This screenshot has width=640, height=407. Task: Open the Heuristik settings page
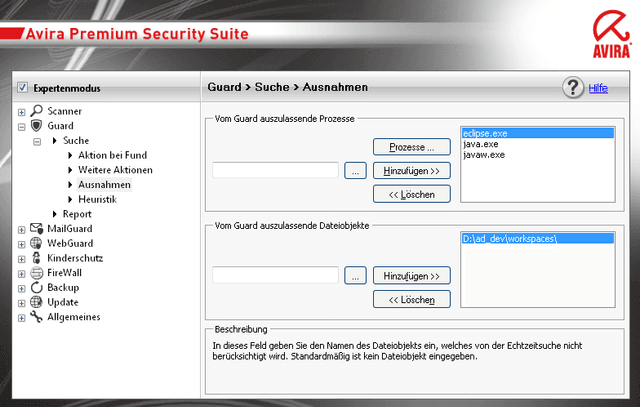(x=98, y=199)
